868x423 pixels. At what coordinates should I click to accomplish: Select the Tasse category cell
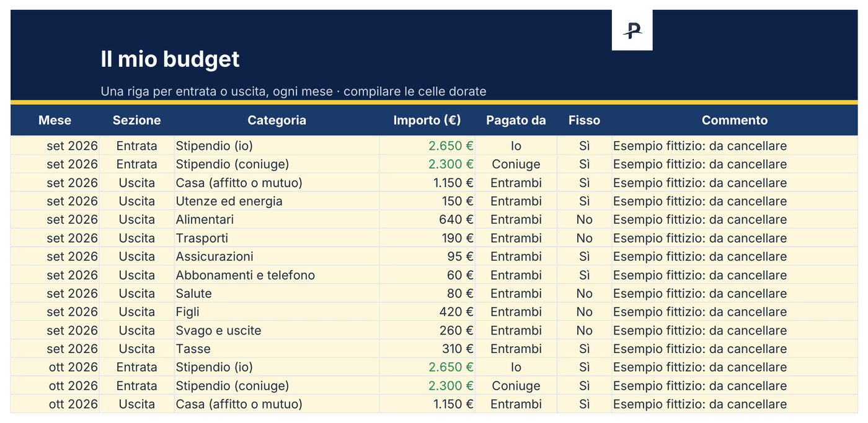point(277,349)
